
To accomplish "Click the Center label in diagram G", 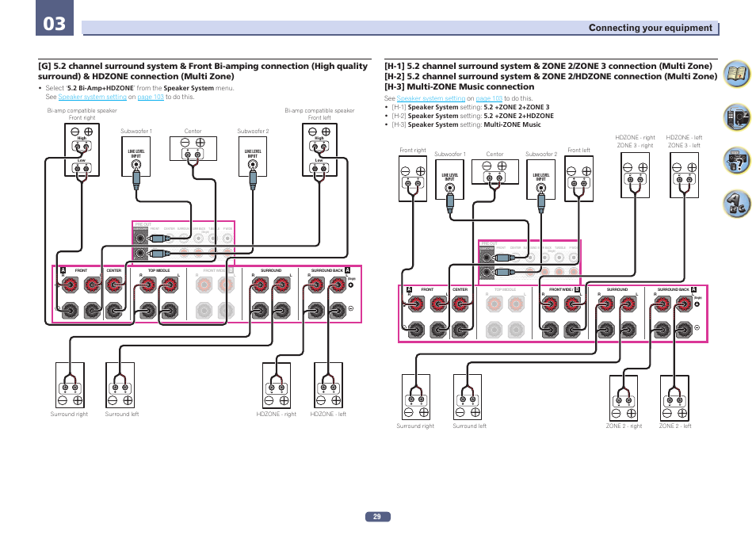I will coord(193,132).
